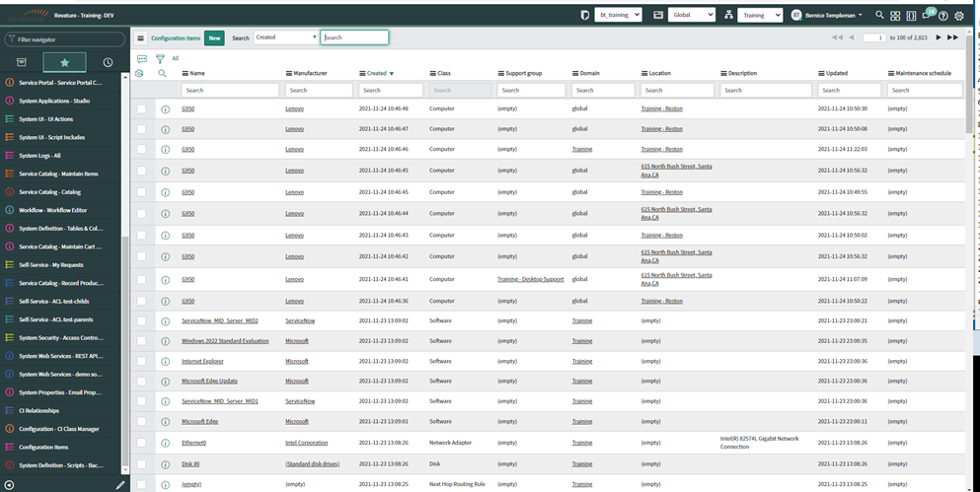Click the top Search text box

pos(354,37)
